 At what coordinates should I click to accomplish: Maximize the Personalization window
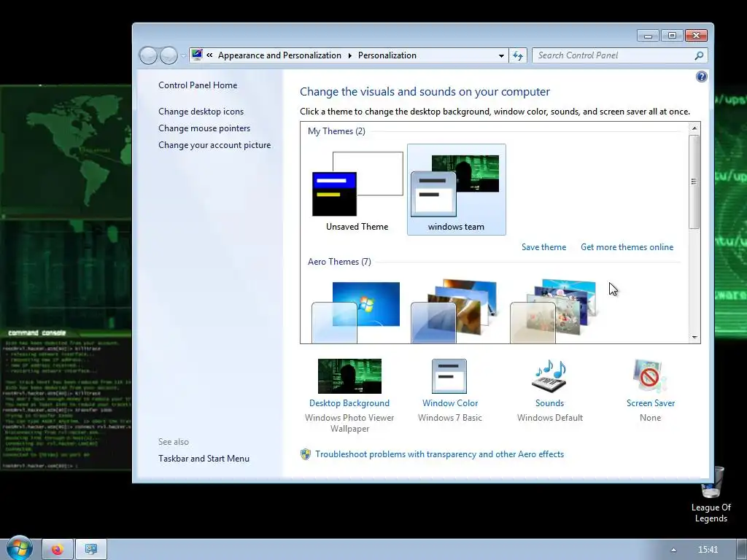[672, 36]
